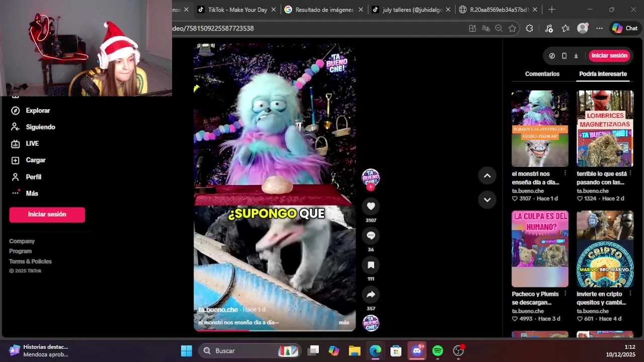Open Windows Start menu
Screen dimensions: 644x362
pyautogui.click(x=187, y=351)
